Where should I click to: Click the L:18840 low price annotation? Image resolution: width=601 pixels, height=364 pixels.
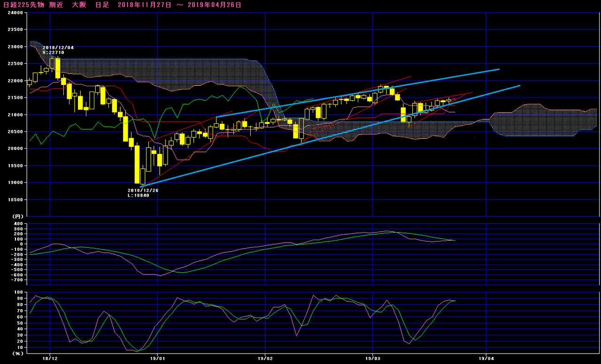[x=139, y=195]
